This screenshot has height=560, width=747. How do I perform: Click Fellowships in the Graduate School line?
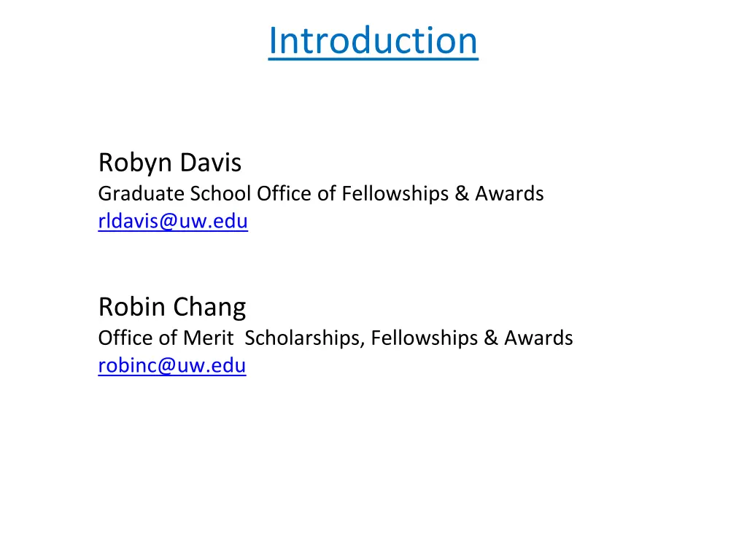pos(395,194)
